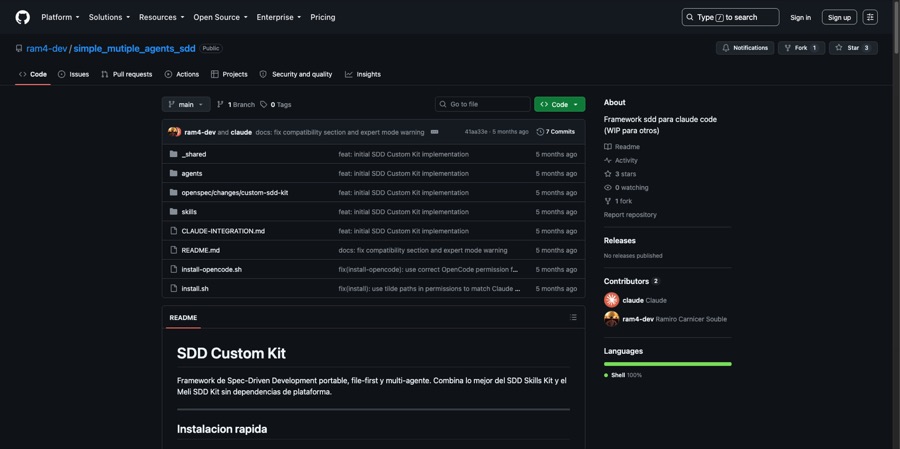Viewport: 900px width, 449px height.
Task: Open the GitHub homepage logo
Action: (22, 17)
